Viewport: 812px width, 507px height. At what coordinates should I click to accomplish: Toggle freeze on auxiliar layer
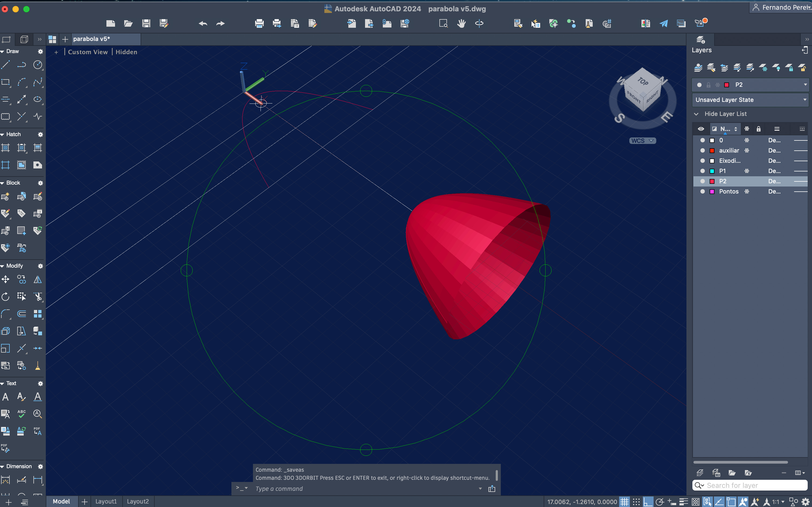click(x=747, y=151)
